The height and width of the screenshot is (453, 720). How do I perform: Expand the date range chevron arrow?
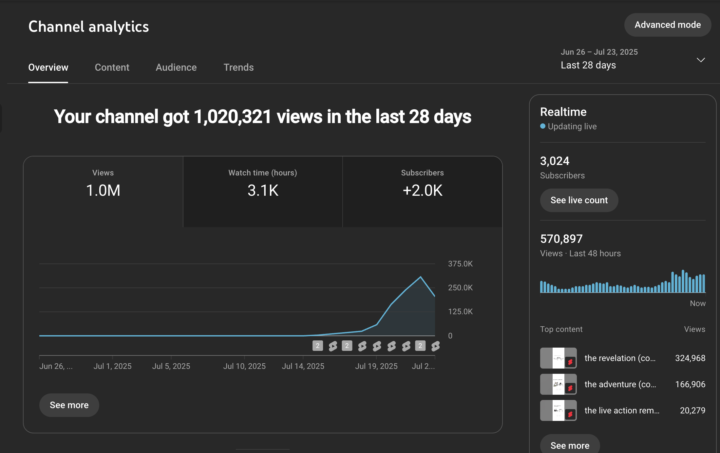(700, 60)
